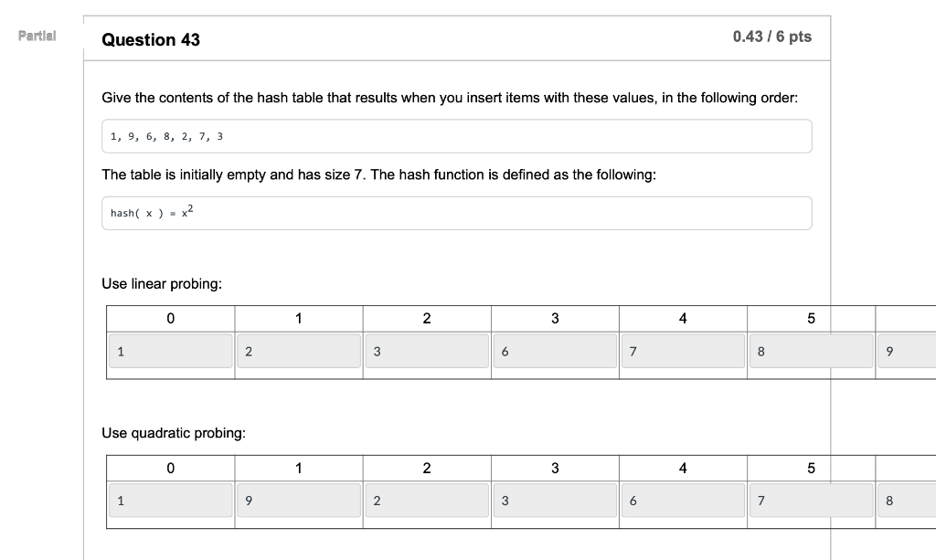Click the quadratic probing input containing 7
This screenshot has height=560, width=936.
pos(811,500)
